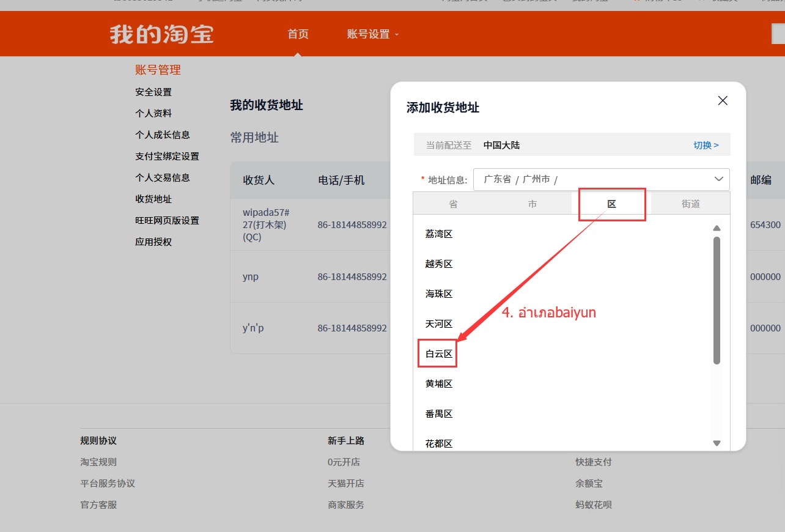Click the 收货人 column header
The height and width of the screenshot is (532, 785).
tap(259, 180)
